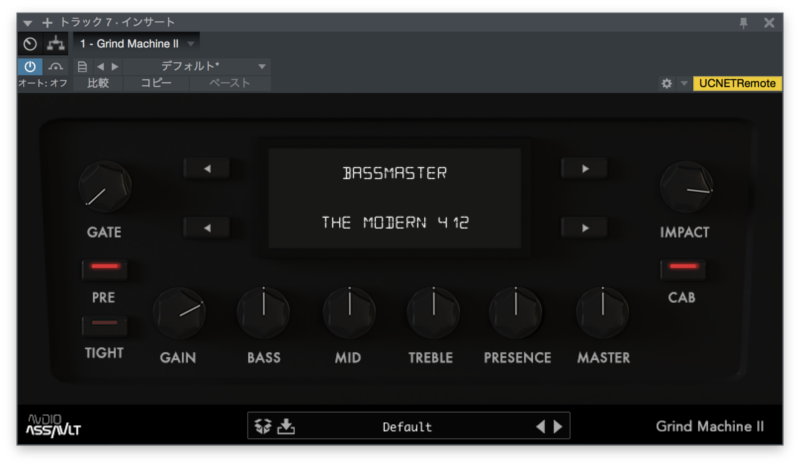Viewport: 800px width, 466px height.
Task: Click the PRESENCE knob
Action: point(515,313)
